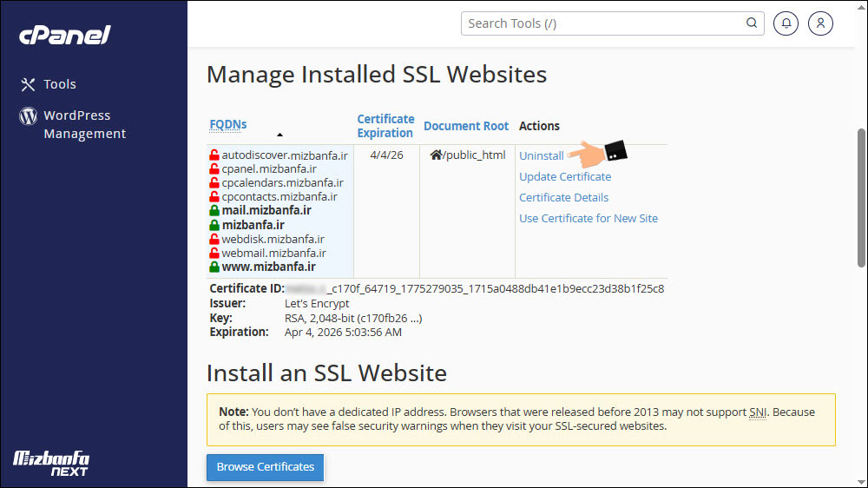Open the notifications bell
The width and height of the screenshot is (868, 488).
coord(786,23)
